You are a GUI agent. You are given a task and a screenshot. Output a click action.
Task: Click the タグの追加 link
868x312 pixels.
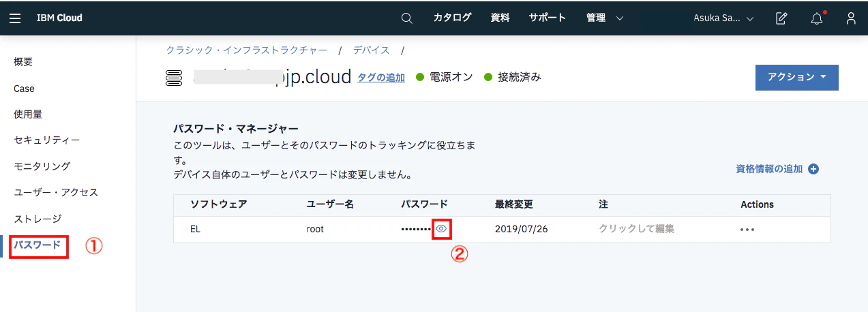coord(381,78)
